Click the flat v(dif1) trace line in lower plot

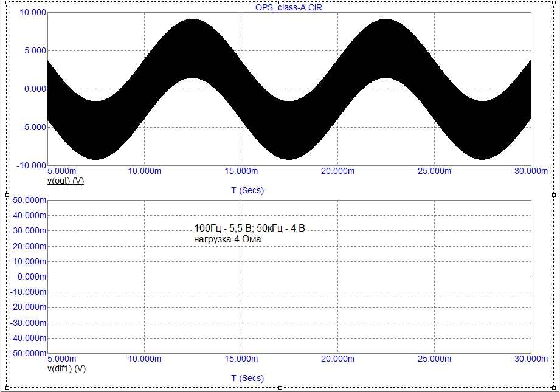[289, 277]
